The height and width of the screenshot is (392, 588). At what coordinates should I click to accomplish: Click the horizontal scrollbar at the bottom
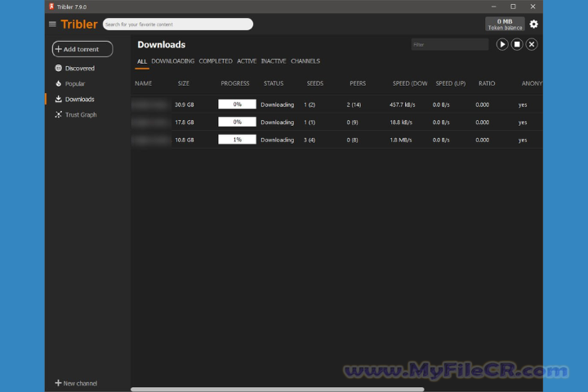[x=277, y=390]
